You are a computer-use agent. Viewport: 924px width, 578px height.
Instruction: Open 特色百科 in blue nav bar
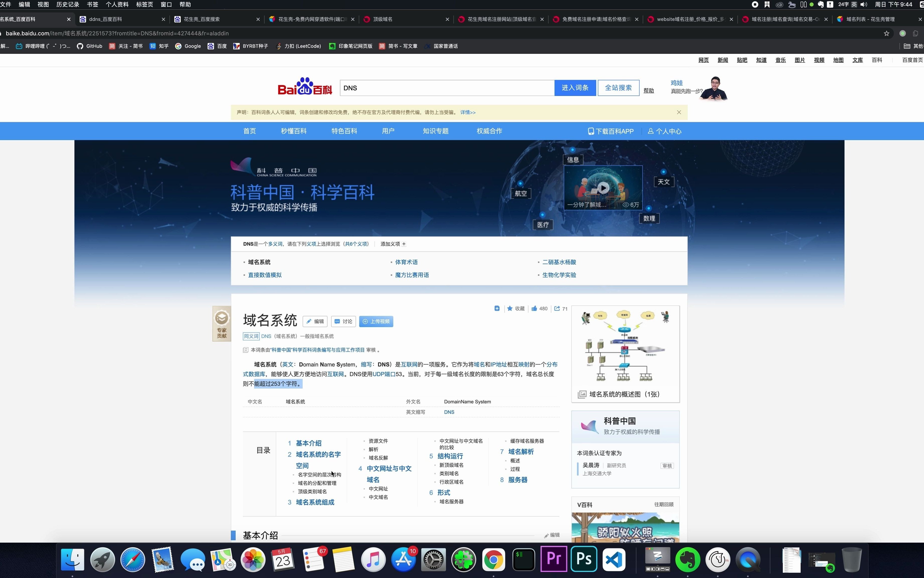tap(344, 131)
